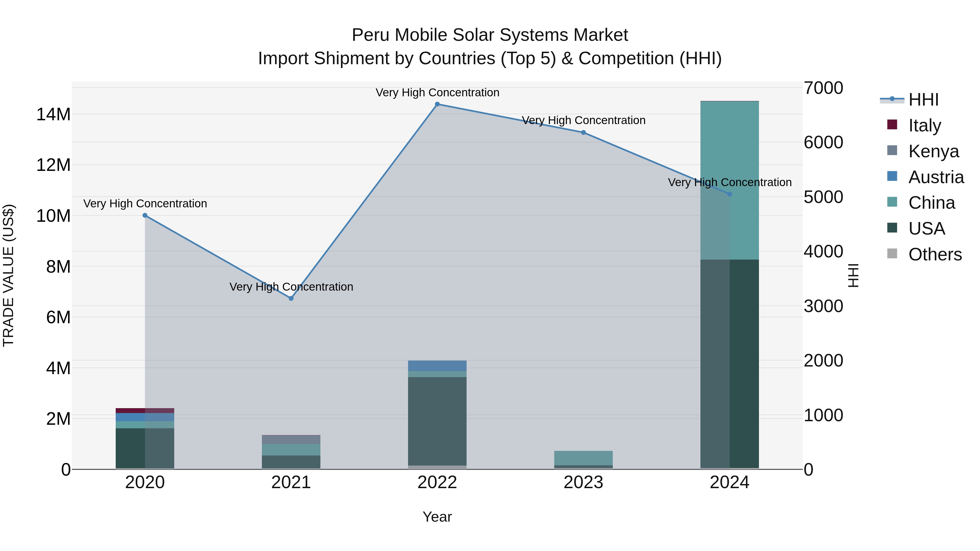Toggle the HHI line legend entry

[909, 100]
